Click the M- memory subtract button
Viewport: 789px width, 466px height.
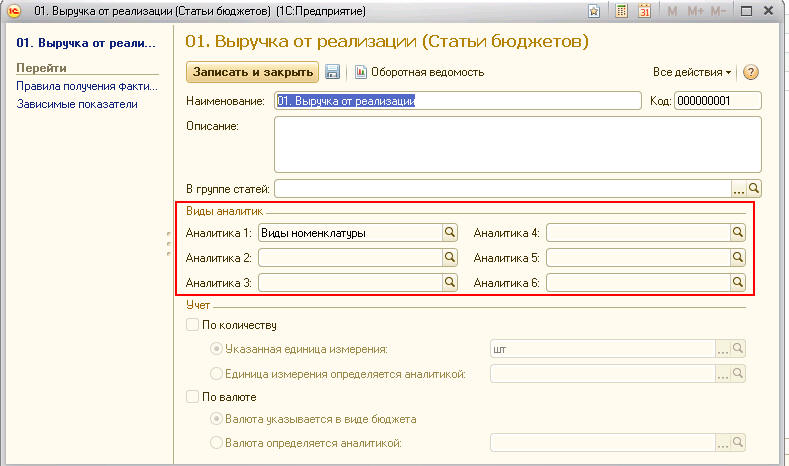718,11
